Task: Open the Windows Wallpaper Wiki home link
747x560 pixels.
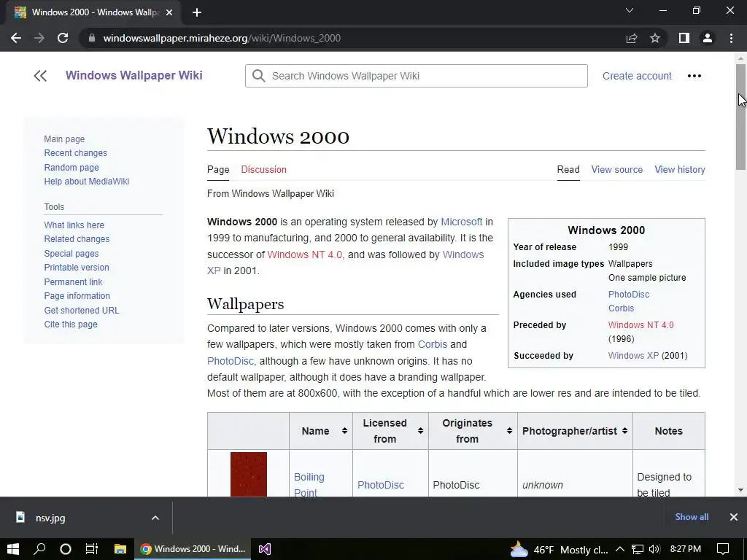Action: pyautogui.click(x=134, y=75)
